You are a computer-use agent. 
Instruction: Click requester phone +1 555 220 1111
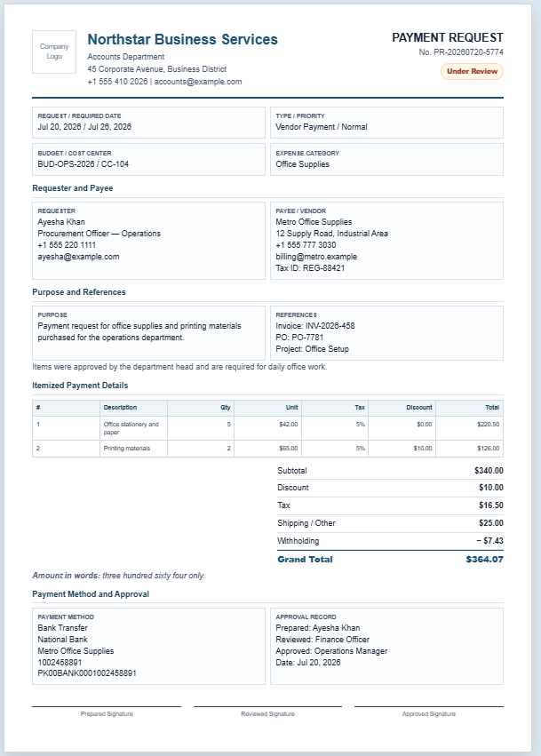[67, 245]
